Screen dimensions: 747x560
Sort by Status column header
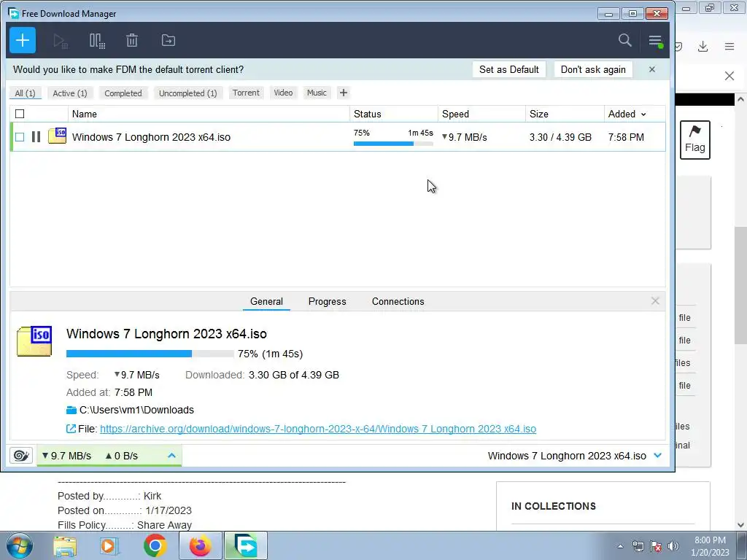[x=394, y=114]
